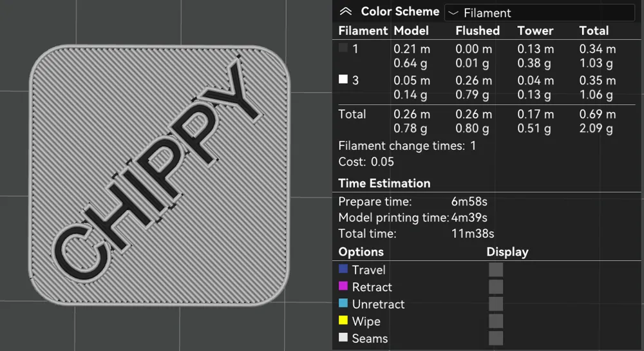Click the Options heading

pos(361,252)
